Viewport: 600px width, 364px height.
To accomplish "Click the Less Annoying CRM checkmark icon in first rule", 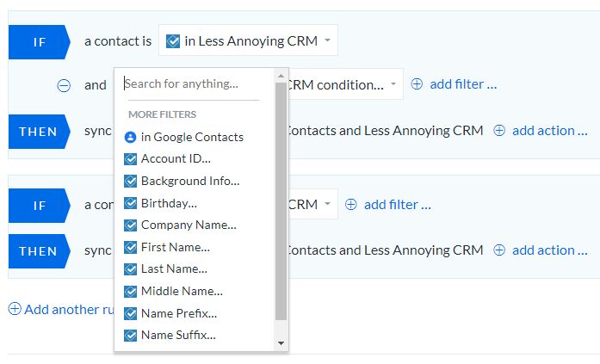I will [x=173, y=41].
